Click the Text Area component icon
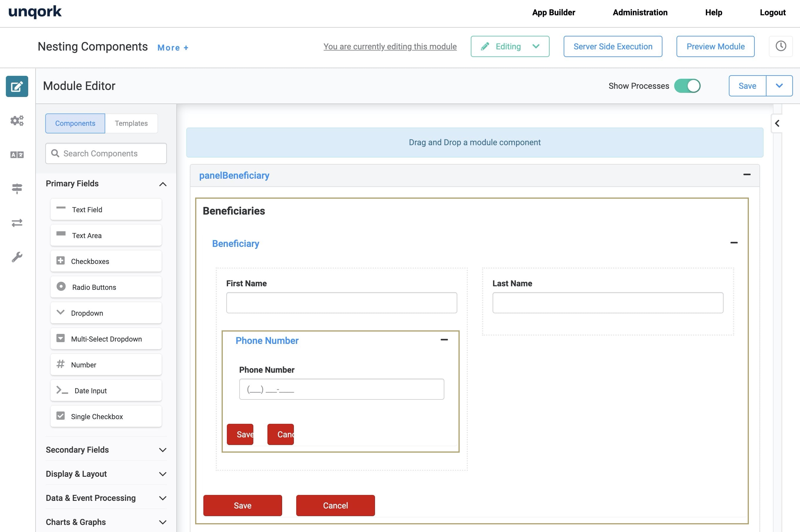 [61, 233]
